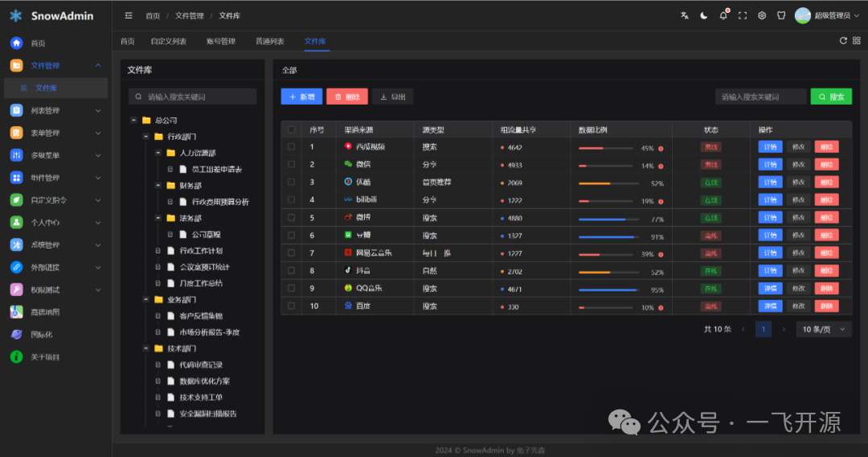The width and height of the screenshot is (868, 457).
Task: Click the green 搜索 button
Action: 831,97
